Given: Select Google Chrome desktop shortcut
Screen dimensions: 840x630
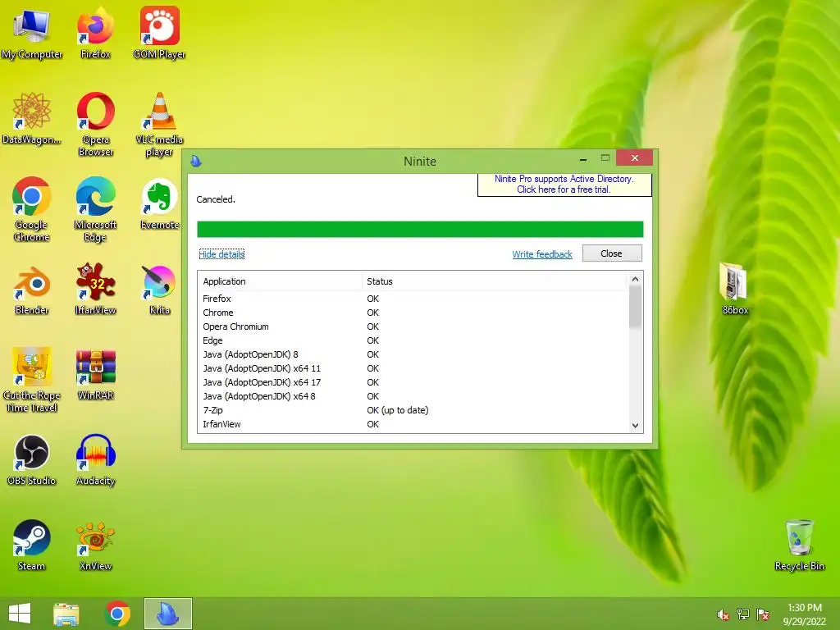Looking at the screenshot, I should (32, 209).
